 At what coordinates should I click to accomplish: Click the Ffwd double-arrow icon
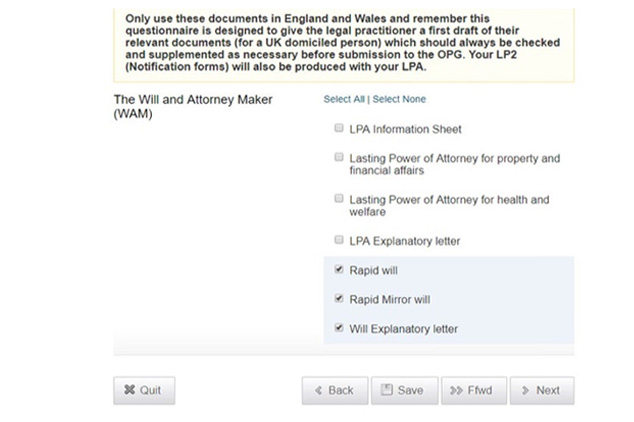(457, 391)
